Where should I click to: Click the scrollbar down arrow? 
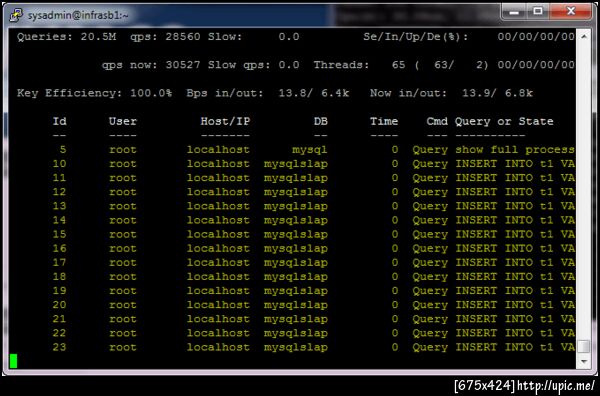[584, 361]
